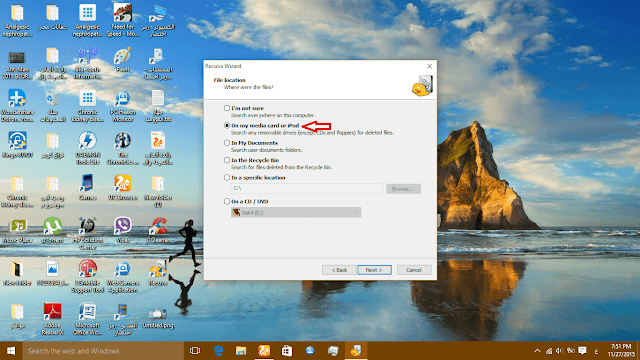Select "In a specific location" radio button

(x=227, y=178)
